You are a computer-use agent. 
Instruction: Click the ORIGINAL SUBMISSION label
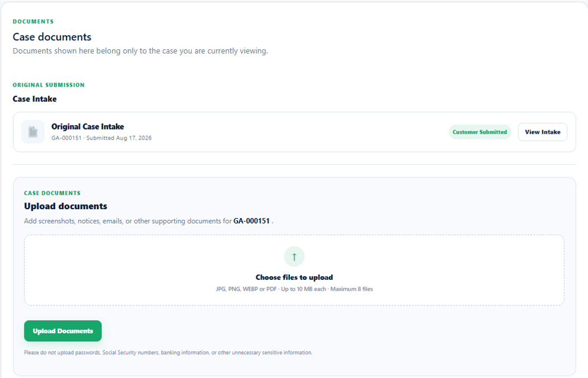pyautogui.click(x=49, y=85)
